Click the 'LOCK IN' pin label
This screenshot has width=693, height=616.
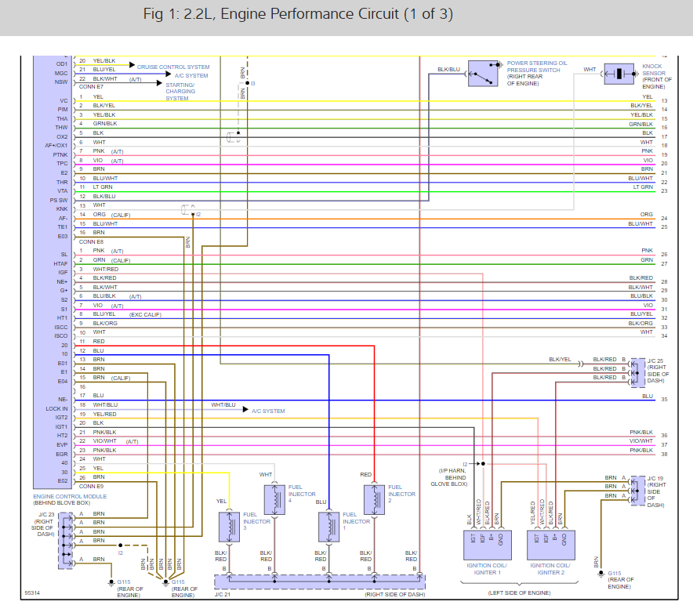coord(56,409)
